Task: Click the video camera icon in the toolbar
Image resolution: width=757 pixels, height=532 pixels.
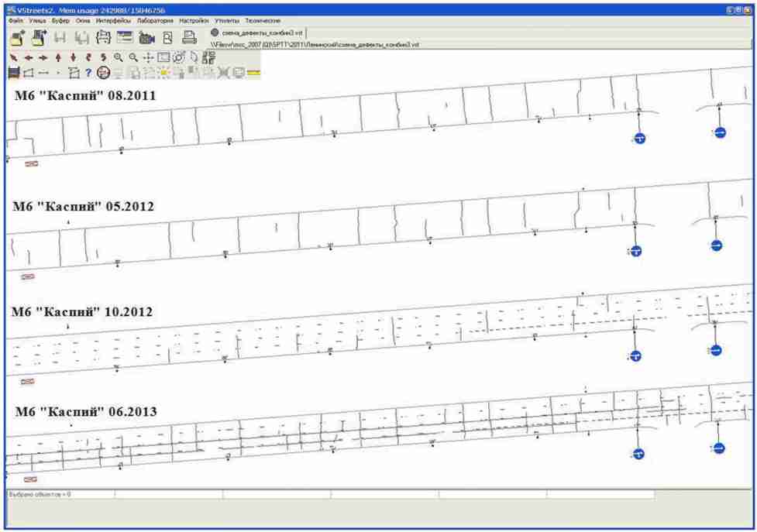Action: coord(146,37)
